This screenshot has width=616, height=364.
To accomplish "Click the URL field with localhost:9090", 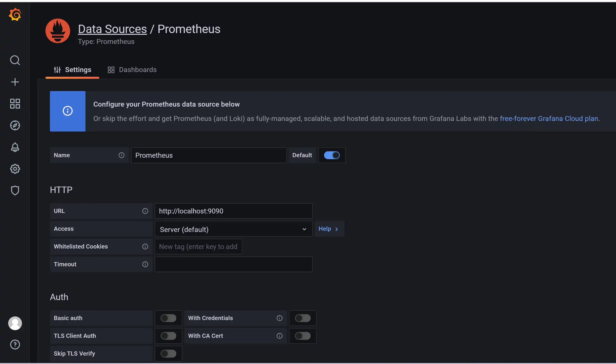I will click(x=233, y=211).
